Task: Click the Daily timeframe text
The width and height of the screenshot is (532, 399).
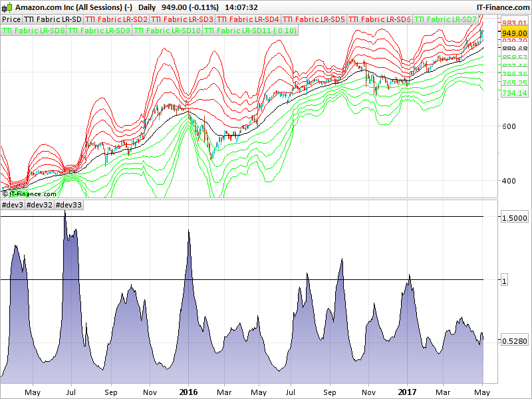Action: tap(147, 7)
